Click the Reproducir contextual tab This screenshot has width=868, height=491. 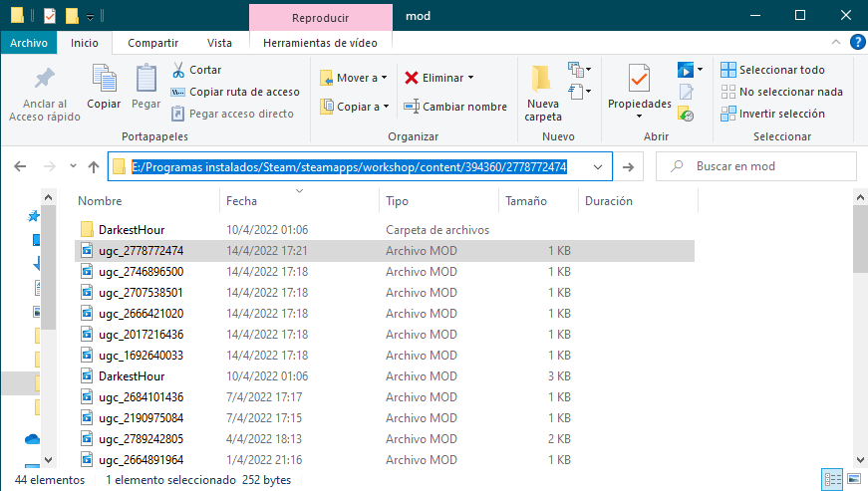321,18
